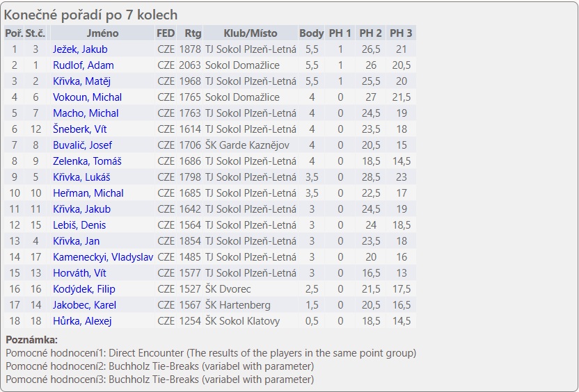579x392 pixels.
Task: Open Macho, Michal player details
Action: click(x=86, y=113)
